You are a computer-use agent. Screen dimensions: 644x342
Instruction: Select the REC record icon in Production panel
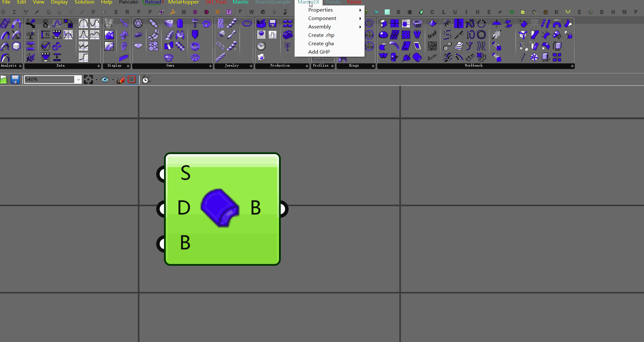[x=261, y=34]
